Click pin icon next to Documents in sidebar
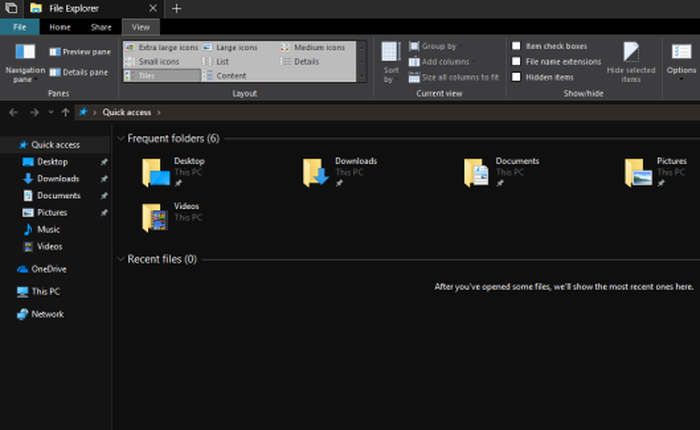 coord(104,196)
